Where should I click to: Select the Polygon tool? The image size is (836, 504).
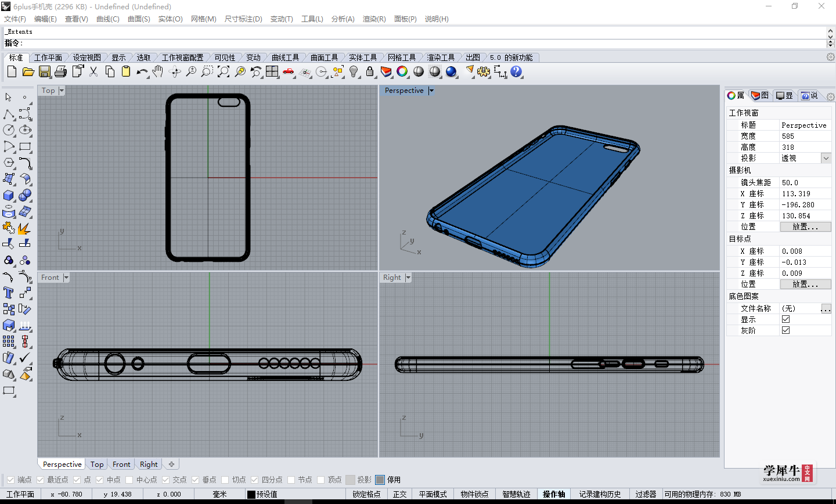click(x=9, y=163)
